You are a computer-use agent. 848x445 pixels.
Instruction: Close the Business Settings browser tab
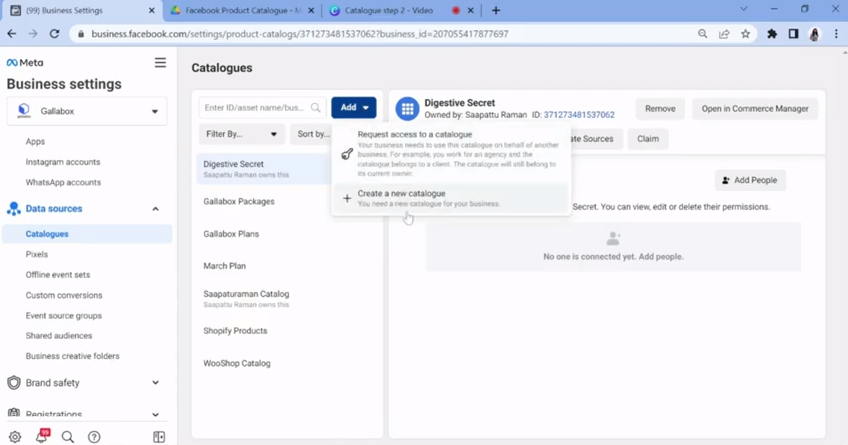click(x=151, y=10)
